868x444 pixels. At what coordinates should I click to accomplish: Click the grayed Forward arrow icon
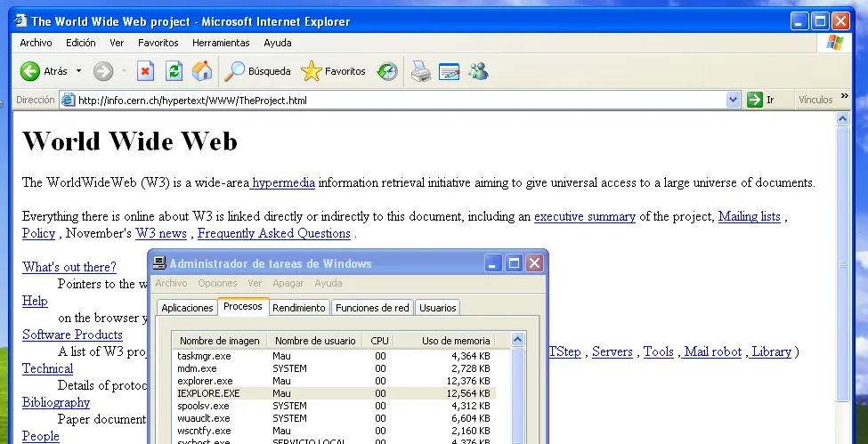(x=103, y=71)
